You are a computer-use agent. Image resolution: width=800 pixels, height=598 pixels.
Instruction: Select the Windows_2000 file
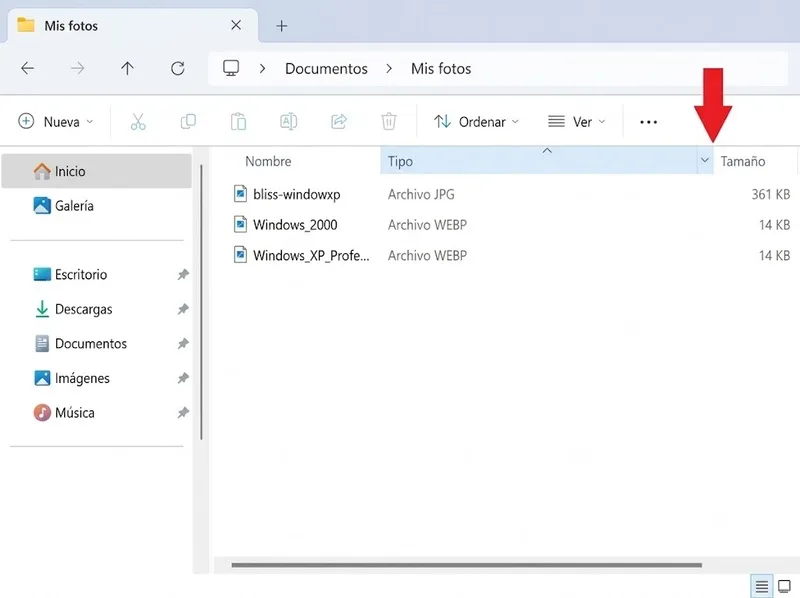(x=295, y=225)
